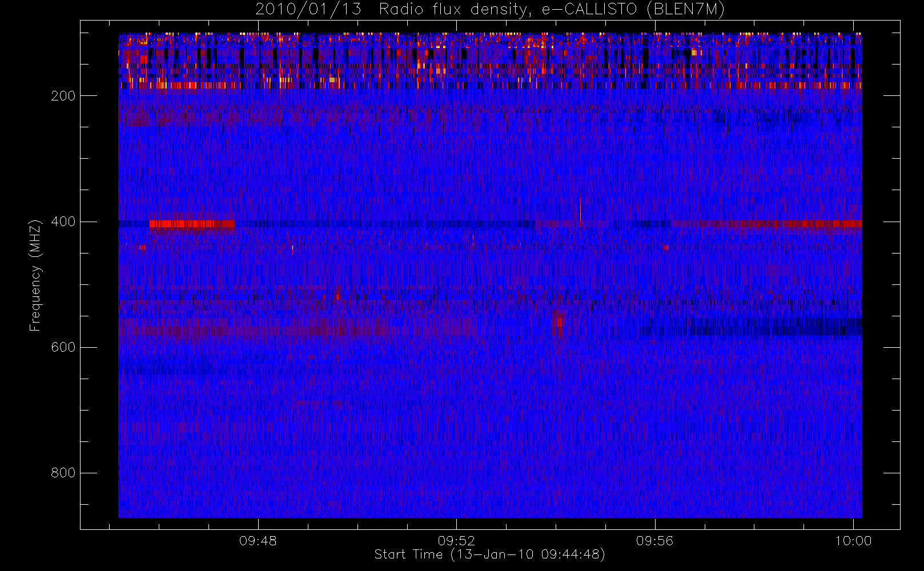Click the 09:56 time tick label
This screenshot has width=924, height=571.
coord(655,540)
